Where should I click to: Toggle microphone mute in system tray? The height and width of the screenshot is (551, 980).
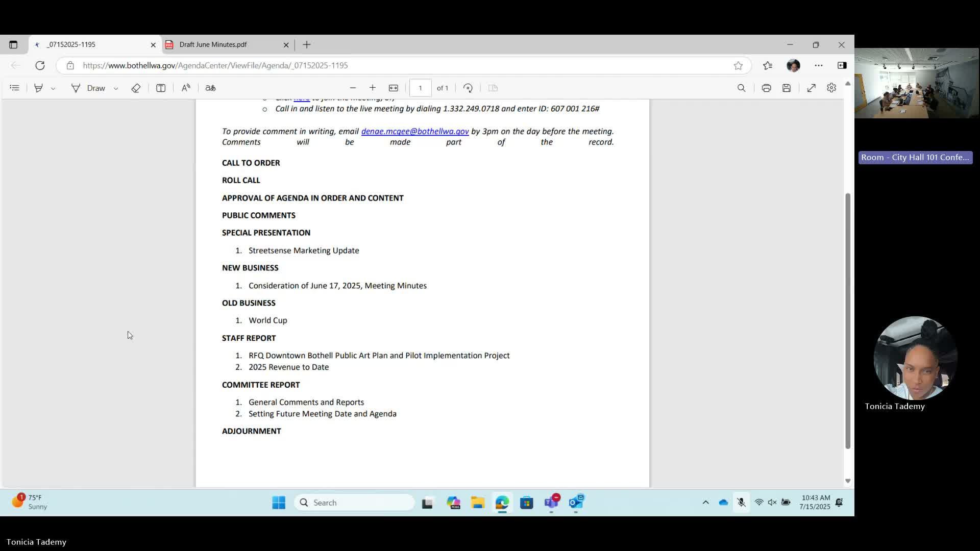click(741, 503)
